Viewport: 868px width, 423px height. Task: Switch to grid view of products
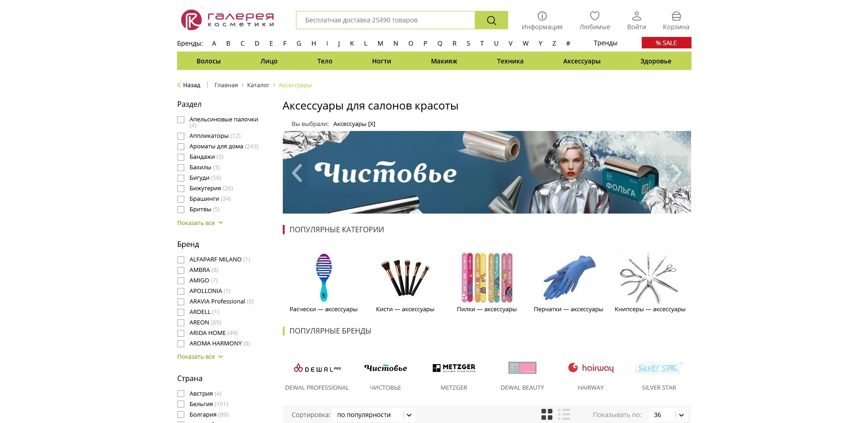pyautogui.click(x=547, y=415)
